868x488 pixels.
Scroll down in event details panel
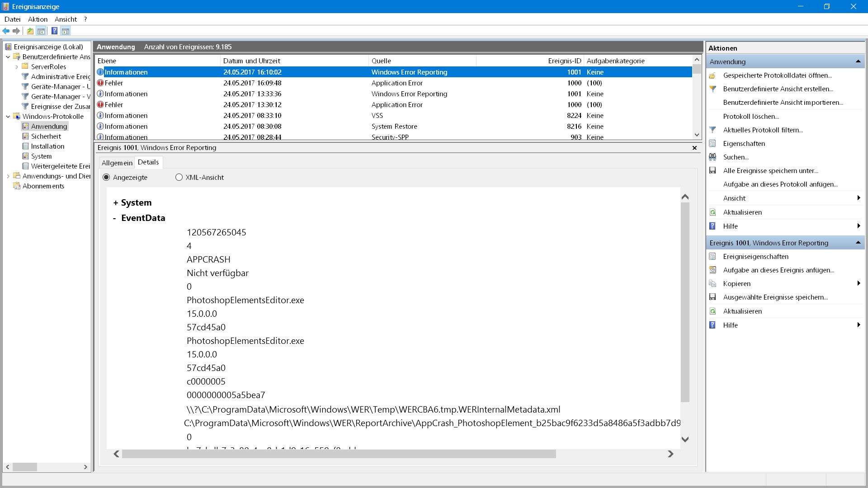tap(685, 439)
